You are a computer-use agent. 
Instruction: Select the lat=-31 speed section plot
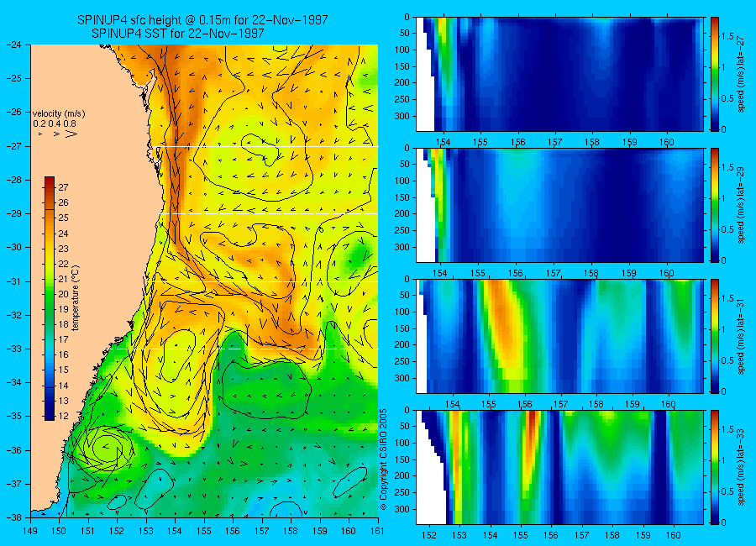point(559,336)
